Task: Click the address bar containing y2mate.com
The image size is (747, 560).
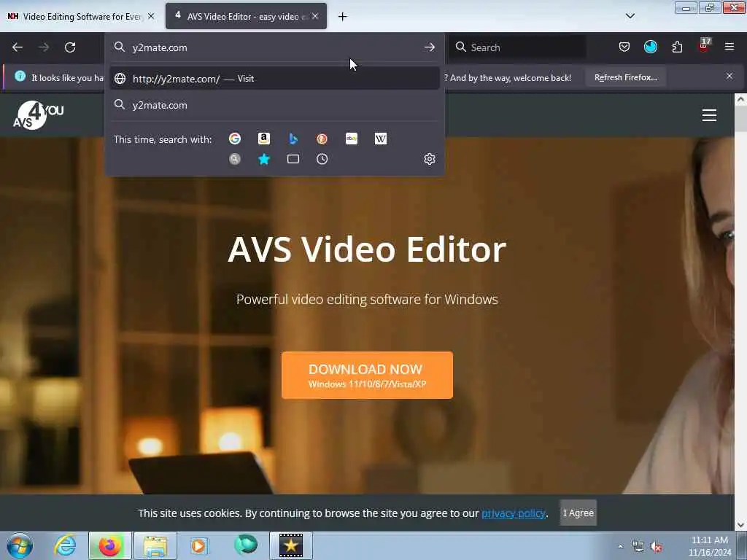Action: pyautogui.click(x=274, y=47)
